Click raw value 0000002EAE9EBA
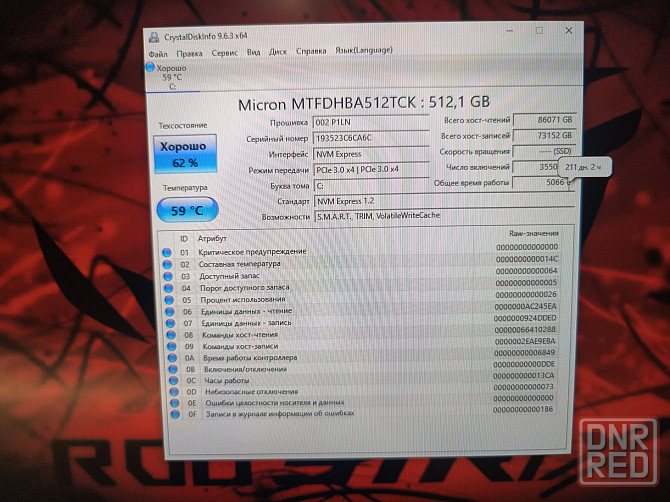This screenshot has height=502, width=670. pos(525,341)
